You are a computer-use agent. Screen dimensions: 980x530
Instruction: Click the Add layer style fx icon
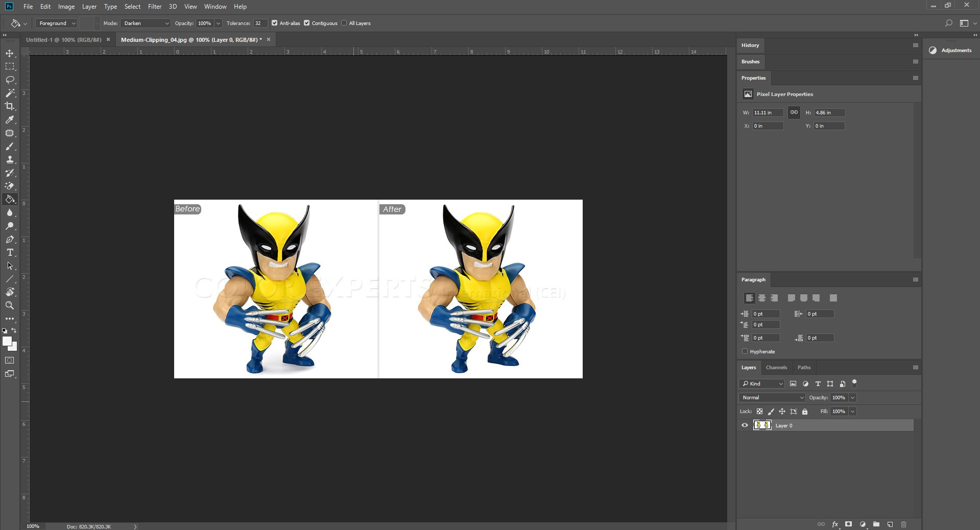point(835,524)
